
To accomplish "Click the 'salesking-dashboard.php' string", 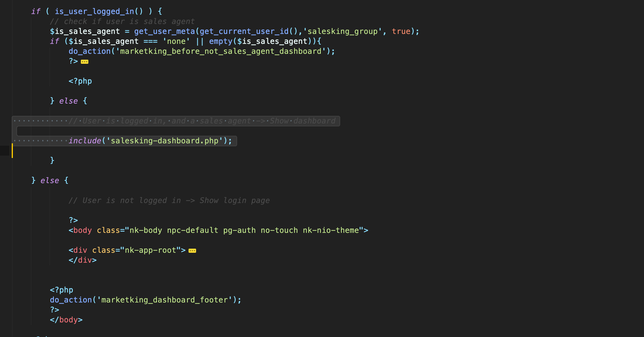I will point(164,141).
